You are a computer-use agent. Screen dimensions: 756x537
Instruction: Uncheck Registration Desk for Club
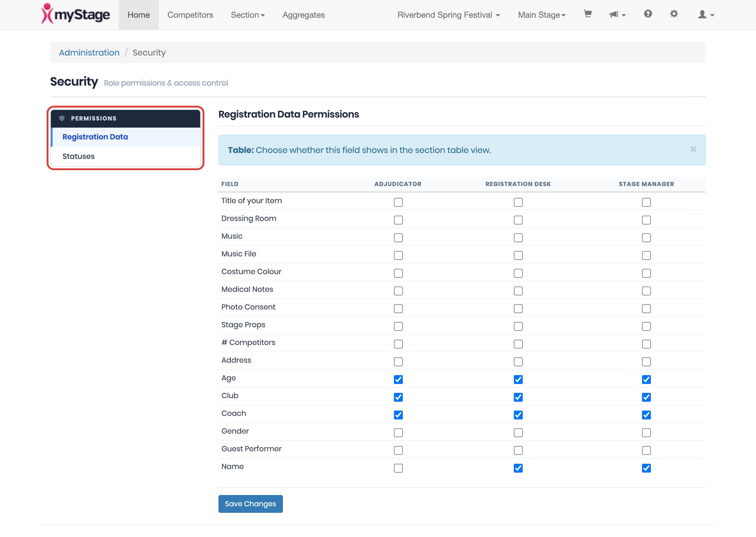coord(518,397)
